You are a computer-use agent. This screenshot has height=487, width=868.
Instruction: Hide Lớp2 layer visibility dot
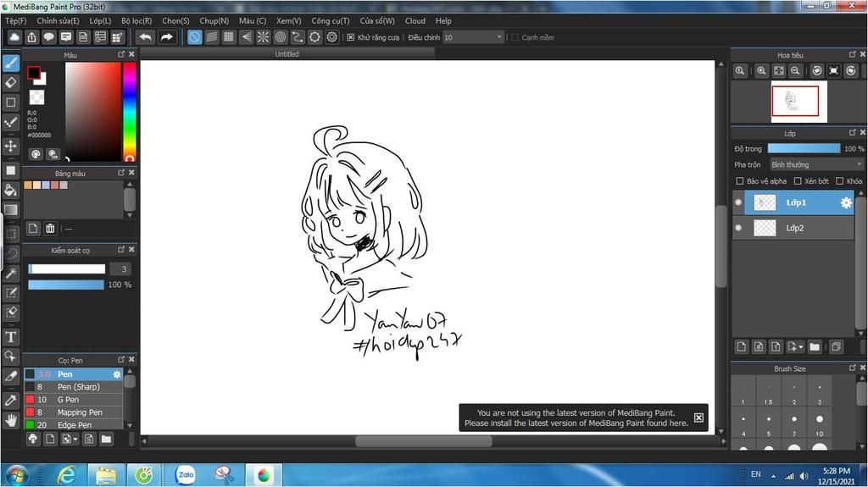(738, 228)
